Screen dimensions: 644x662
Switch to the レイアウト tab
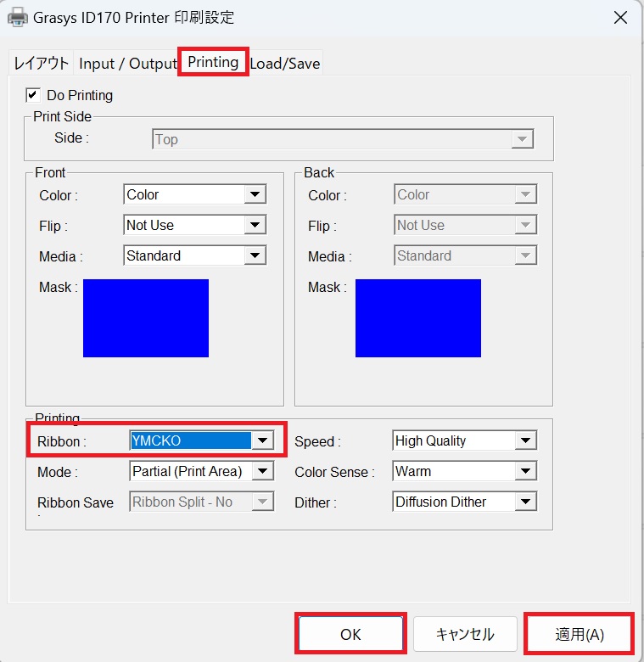(x=41, y=64)
